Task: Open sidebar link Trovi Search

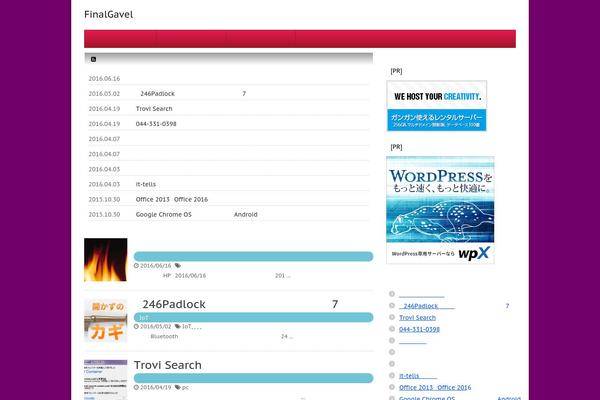Action: (417, 318)
